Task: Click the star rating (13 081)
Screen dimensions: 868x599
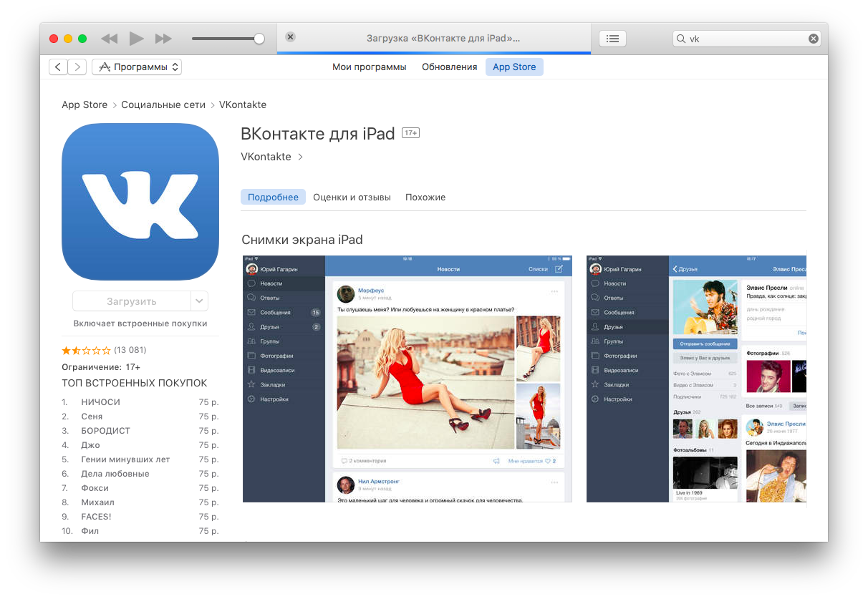Action: coord(104,350)
